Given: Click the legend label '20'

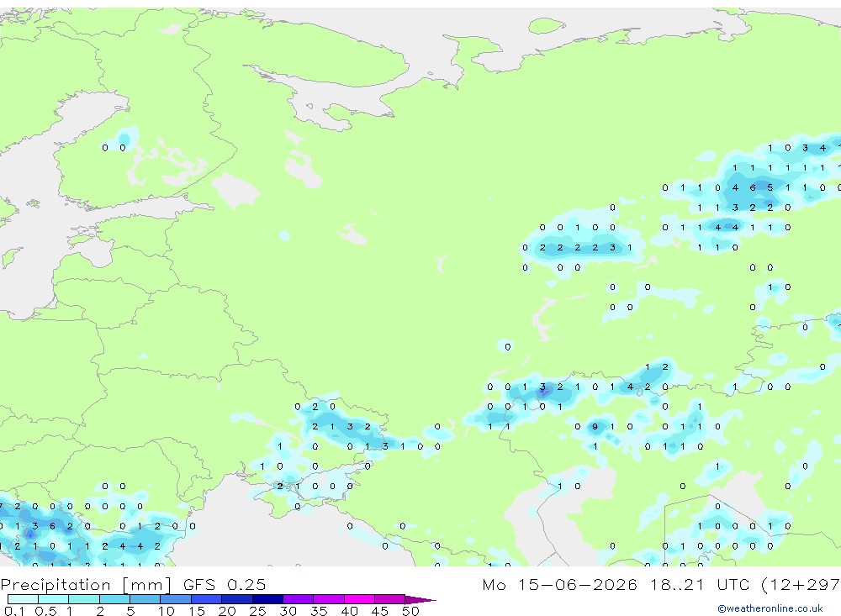Looking at the screenshot, I should (227, 611).
